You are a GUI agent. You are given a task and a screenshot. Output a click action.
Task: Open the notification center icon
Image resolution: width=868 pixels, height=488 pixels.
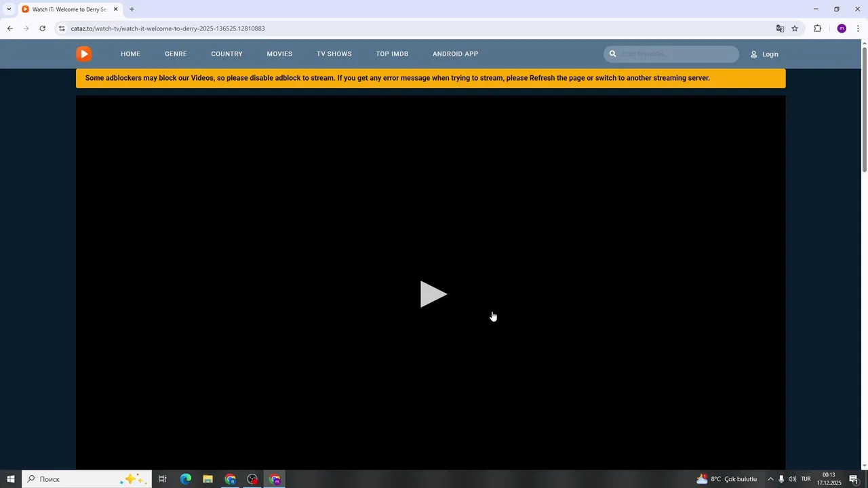pos(854,479)
